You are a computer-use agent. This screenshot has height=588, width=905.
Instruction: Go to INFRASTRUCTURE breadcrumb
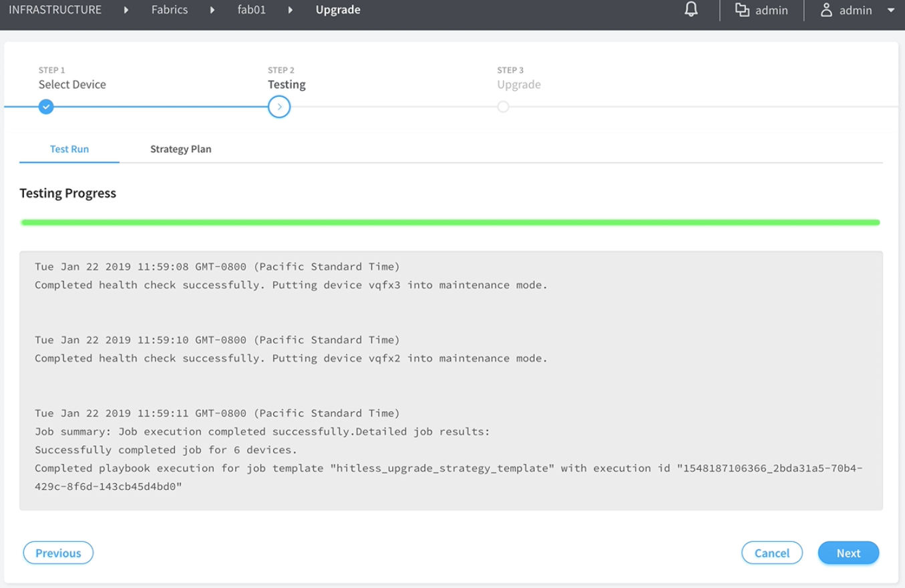[x=55, y=10]
